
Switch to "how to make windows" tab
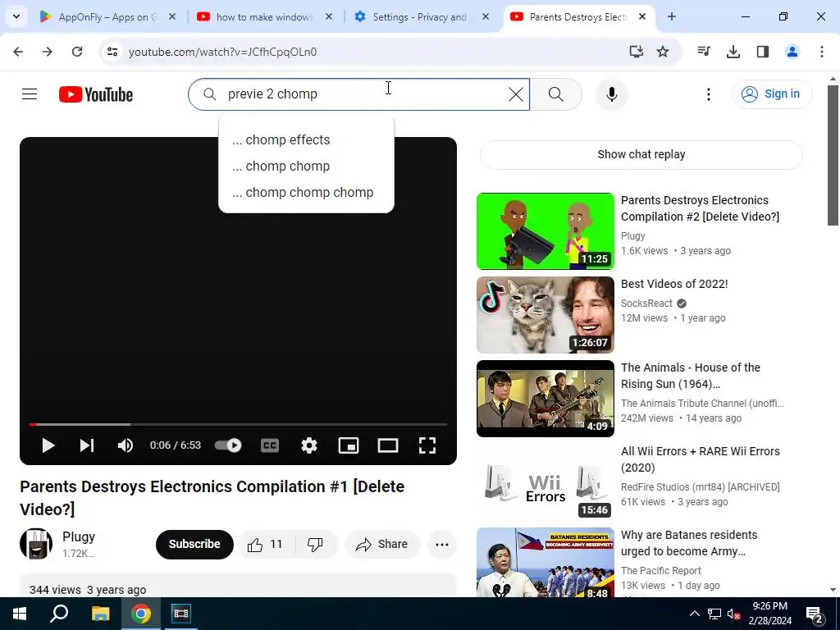click(x=263, y=16)
